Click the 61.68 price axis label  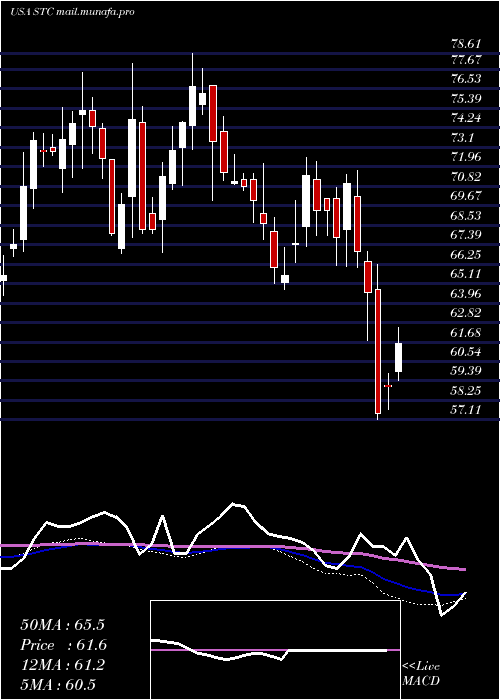[466, 332]
